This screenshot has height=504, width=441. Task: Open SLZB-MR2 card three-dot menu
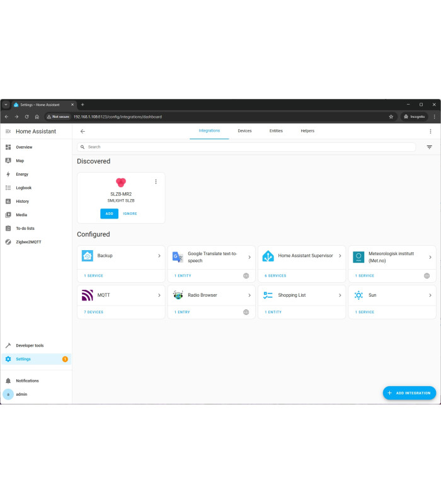156,181
